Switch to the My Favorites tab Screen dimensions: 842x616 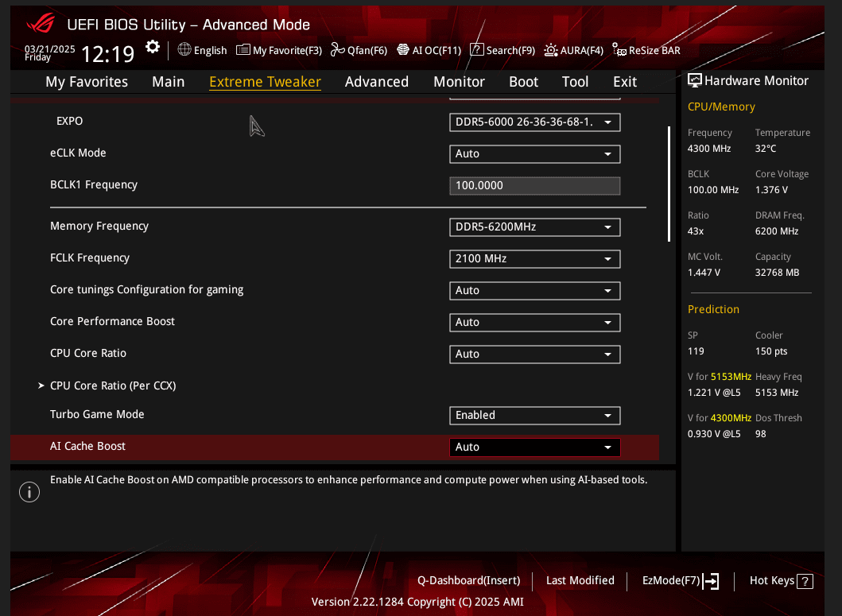point(87,82)
